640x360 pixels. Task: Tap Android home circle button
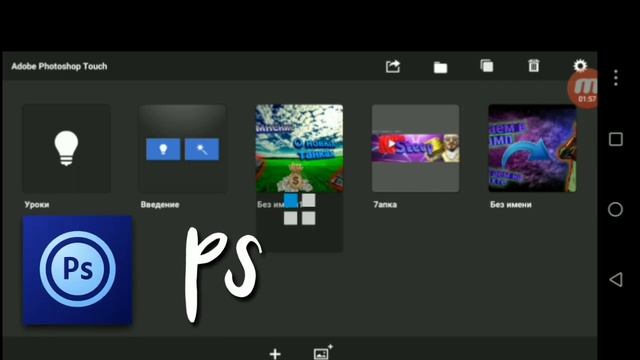pos(615,209)
